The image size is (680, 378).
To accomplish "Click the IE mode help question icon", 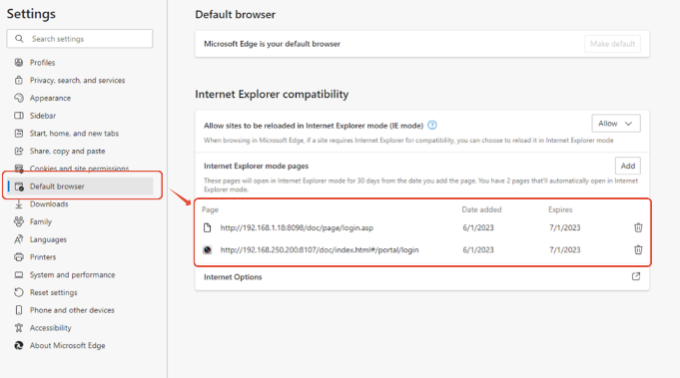I will [x=432, y=125].
